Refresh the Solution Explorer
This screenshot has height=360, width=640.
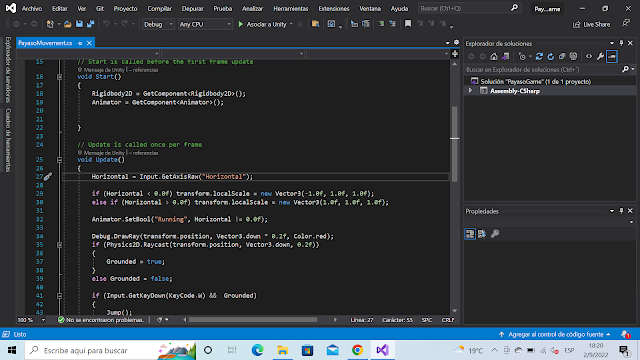(551, 57)
